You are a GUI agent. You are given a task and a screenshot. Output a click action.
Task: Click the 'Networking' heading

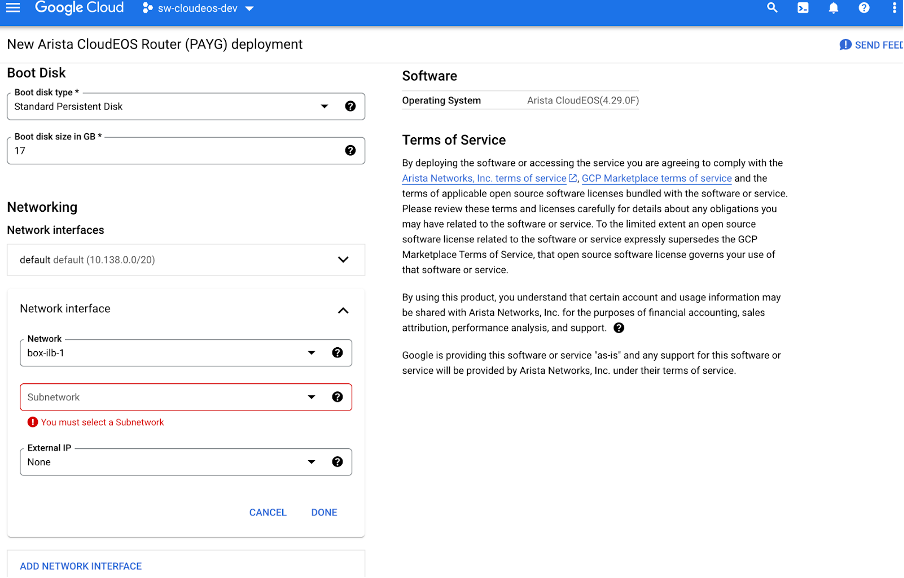pyautogui.click(x=42, y=207)
